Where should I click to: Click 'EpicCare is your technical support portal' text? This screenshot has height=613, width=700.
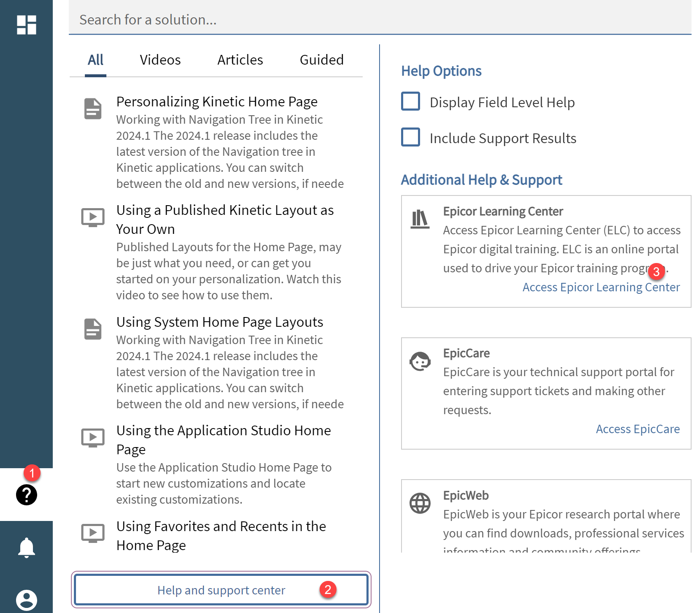(559, 391)
